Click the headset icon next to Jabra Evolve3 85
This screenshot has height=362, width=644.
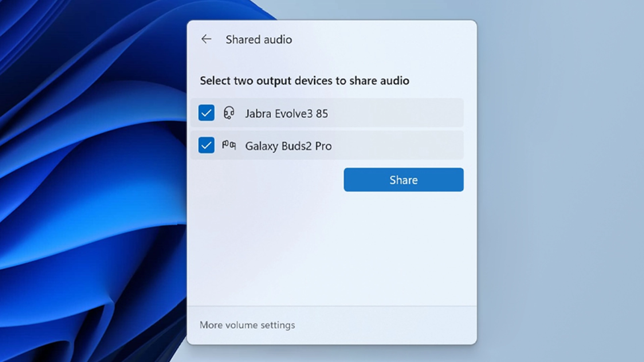[x=229, y=113]
